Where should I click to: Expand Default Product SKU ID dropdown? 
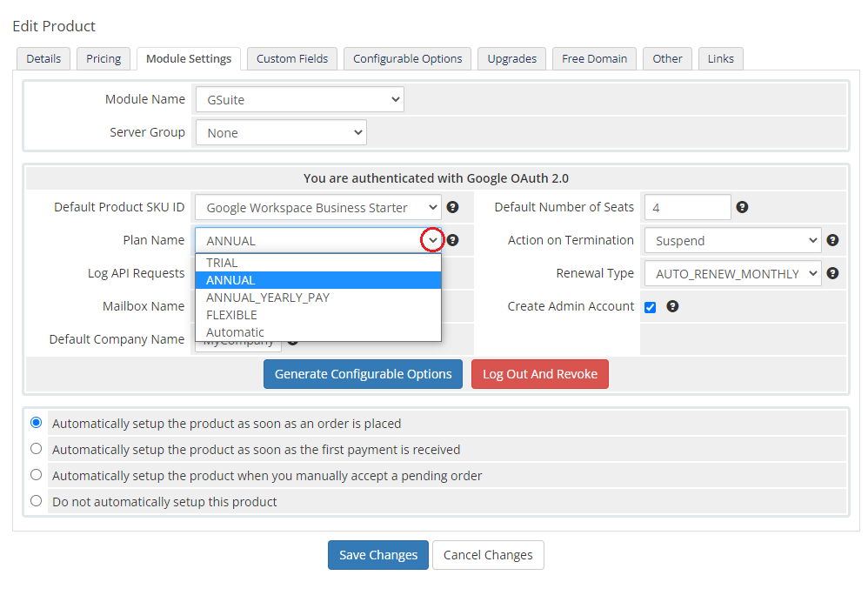318,208
